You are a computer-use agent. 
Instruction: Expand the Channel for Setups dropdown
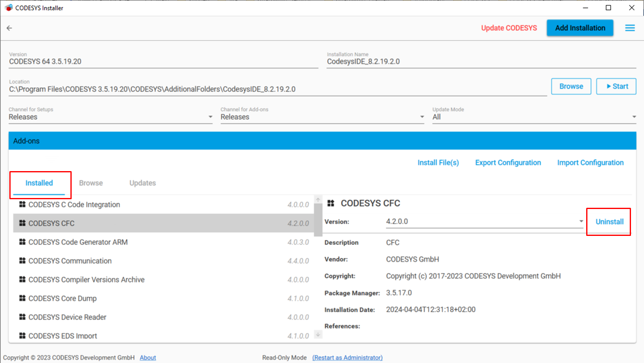210,117
